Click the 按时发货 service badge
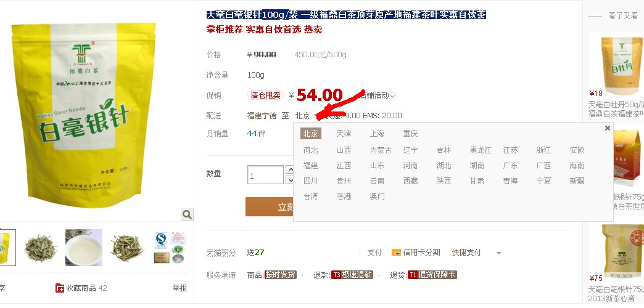This screenshot has width=644, height=308. point(281,275)
